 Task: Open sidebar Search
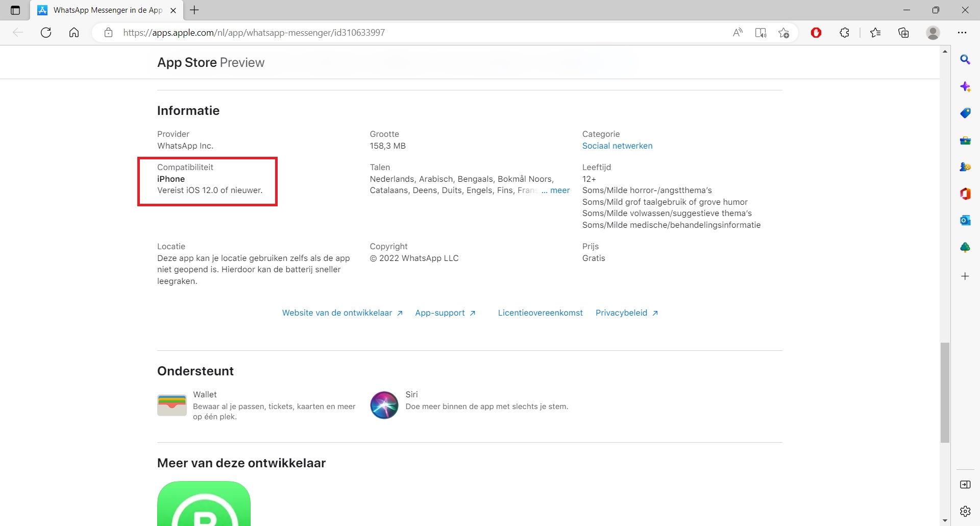click(965, 60)
